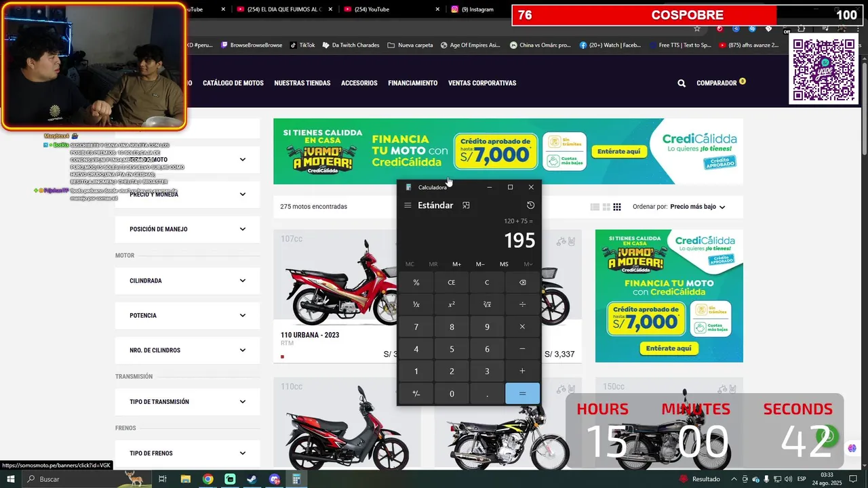This screenshot has height=488, width=868.
Task: Click the multiply operator key
Action: pyautogui.click(x=522, y=327)
